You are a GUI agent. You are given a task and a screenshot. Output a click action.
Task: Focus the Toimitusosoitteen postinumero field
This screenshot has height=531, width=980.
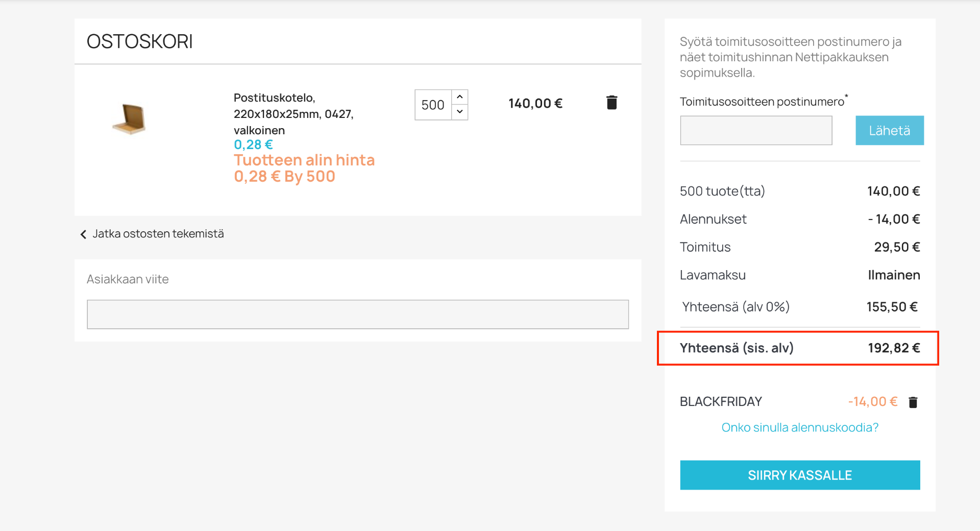click(756, 130)
